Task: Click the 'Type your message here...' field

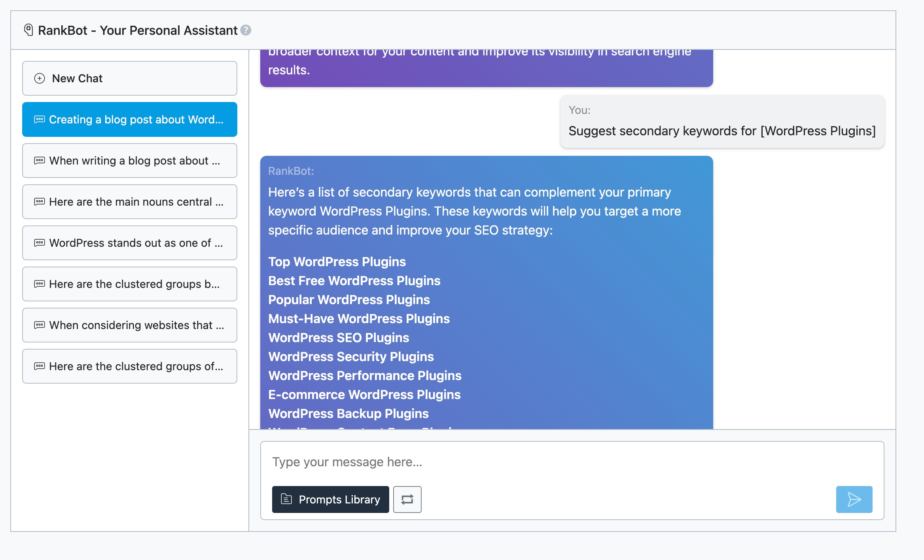Action: coord(554,462)
